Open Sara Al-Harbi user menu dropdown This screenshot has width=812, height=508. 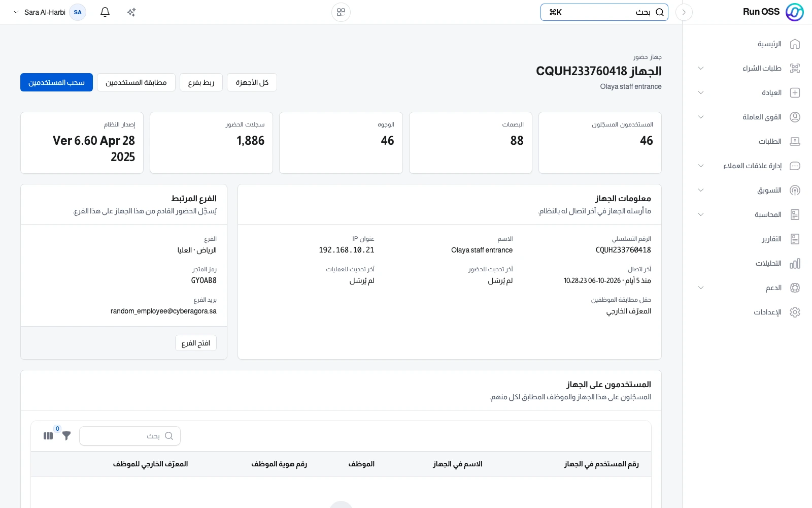(49, 12)
